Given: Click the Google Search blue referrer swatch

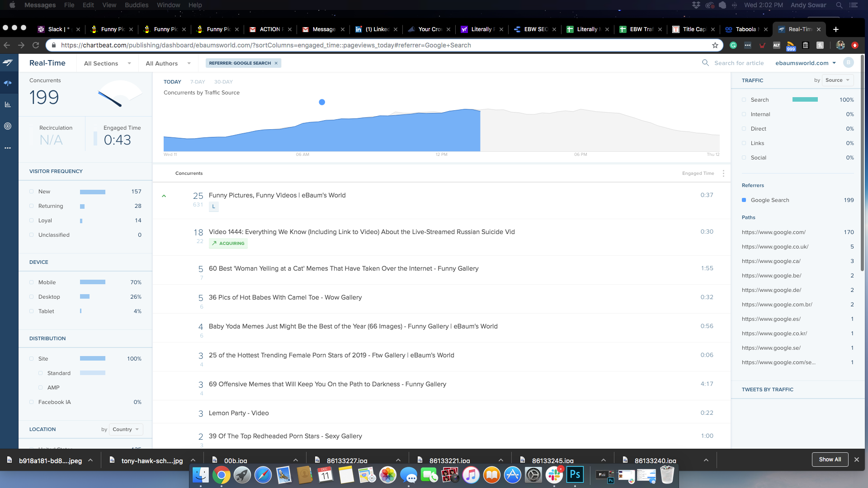Looking at the screenshot, I should 744,200.
